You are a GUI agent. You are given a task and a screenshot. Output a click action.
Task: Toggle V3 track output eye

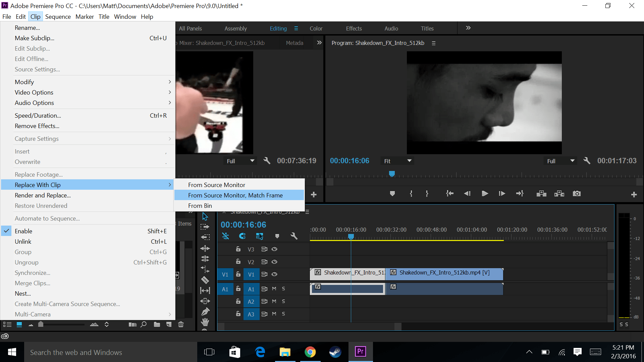point(274,249)
